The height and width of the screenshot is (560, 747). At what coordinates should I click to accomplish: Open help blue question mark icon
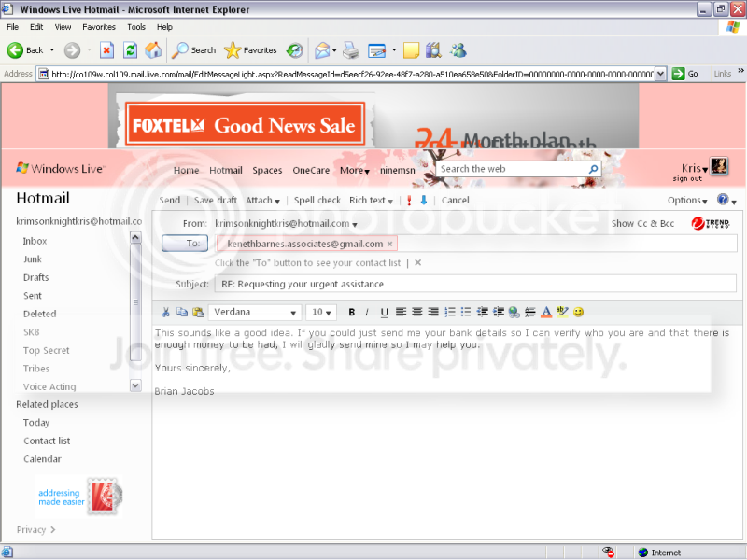pyautogui.click(x=723, y=200)
